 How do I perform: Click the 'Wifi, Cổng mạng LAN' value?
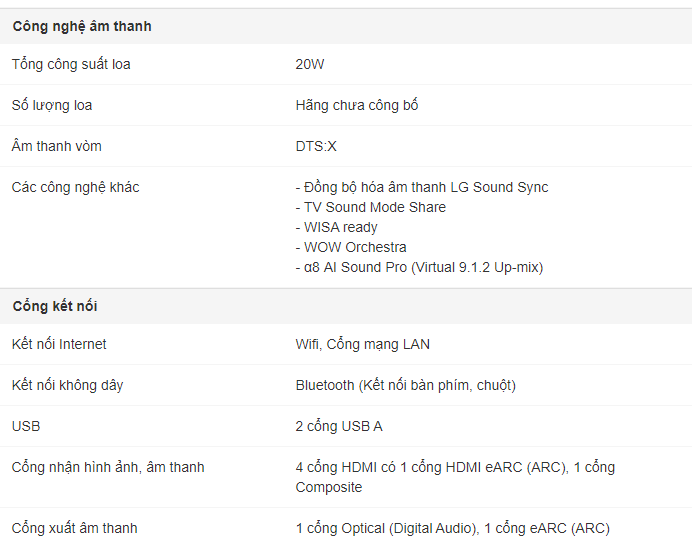tap(363, 344)
